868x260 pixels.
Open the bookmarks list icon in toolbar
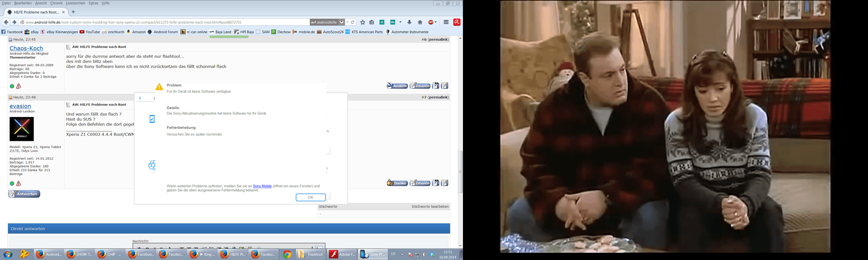372,22
